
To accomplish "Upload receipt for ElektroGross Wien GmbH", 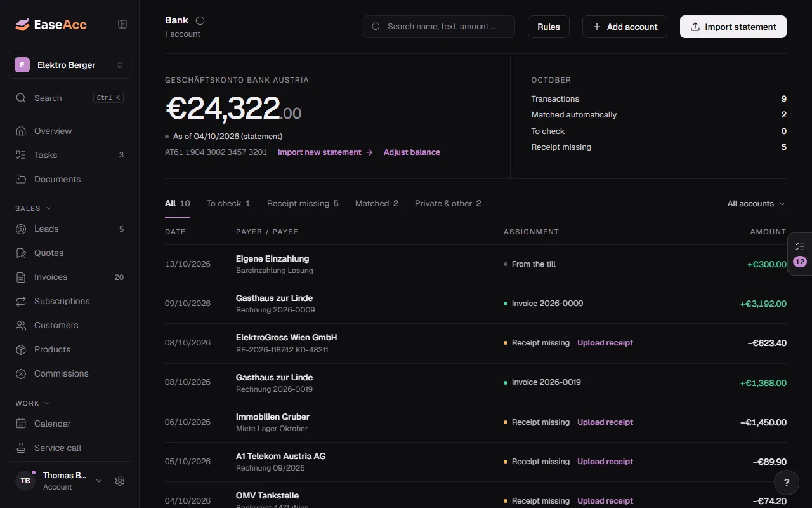I will [x=605, y=343].
